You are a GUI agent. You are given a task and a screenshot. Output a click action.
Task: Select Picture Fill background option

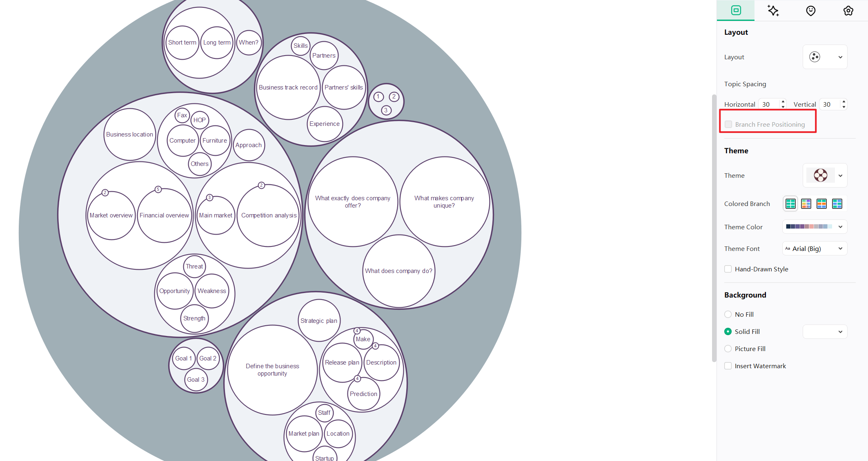pos(728,348)
